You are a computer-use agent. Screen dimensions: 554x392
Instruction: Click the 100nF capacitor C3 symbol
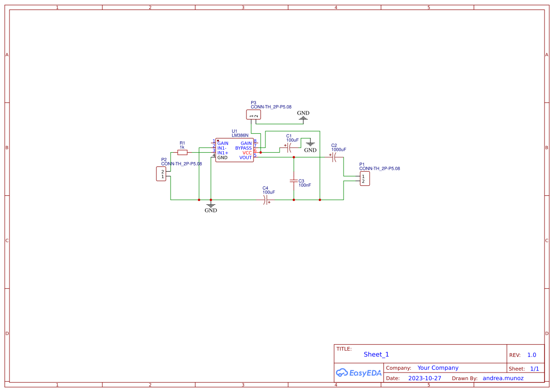(x=295, y=181)
